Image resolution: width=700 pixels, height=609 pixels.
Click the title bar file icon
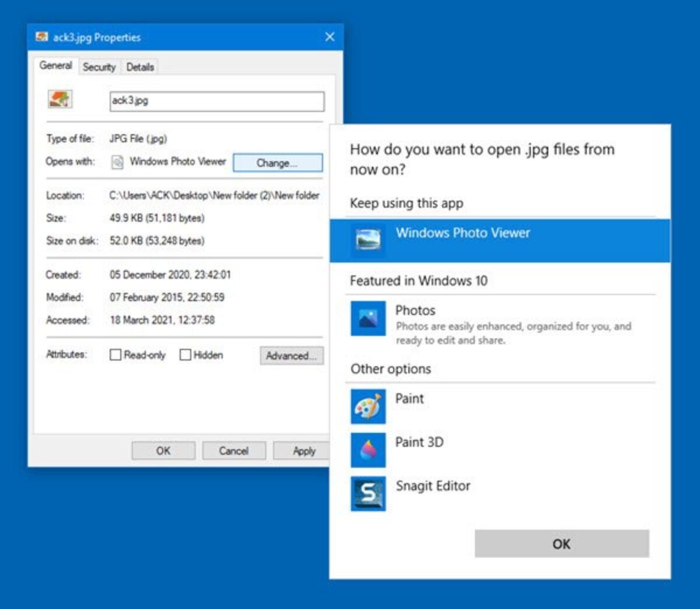tap(41, 37)
